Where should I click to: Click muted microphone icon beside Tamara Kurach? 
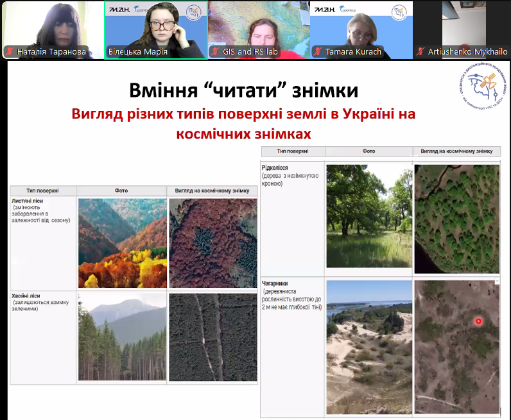pyautogui.click(x=318, y=51)
